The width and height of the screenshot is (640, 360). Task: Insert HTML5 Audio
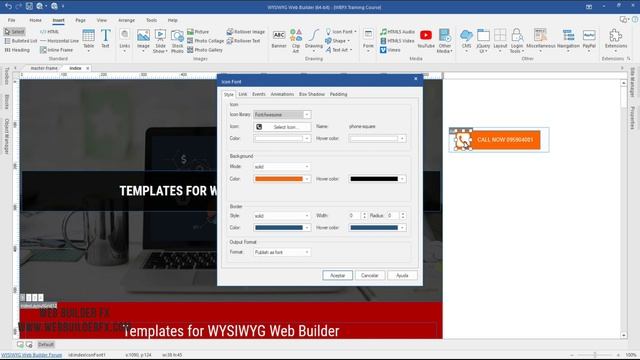tap(398, 31)
